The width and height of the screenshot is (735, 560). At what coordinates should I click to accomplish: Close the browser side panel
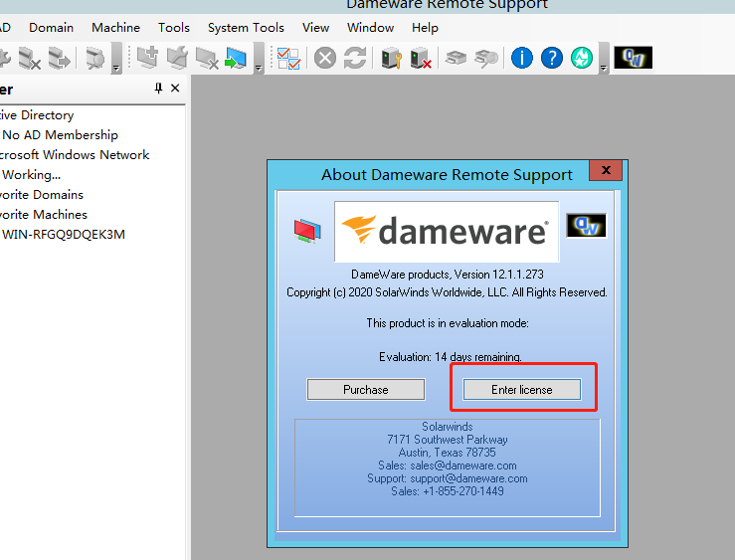click(x=175, y=89)
